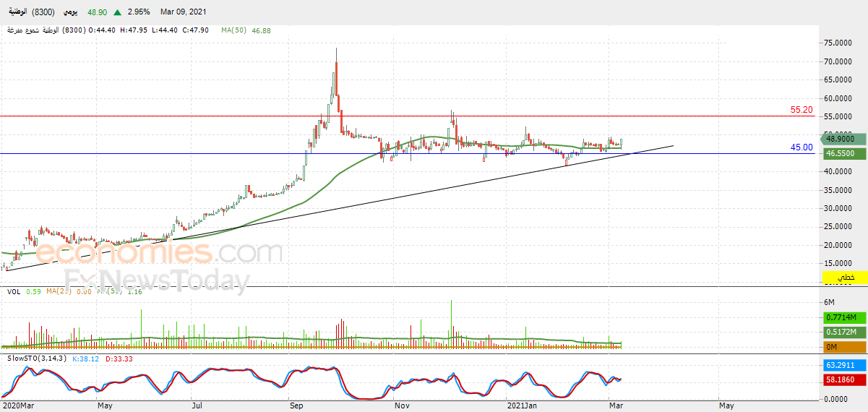868x412 pixels.
Task: Click the 6M volume axis label
Action: pyautogui.click(x=830, y=301)
